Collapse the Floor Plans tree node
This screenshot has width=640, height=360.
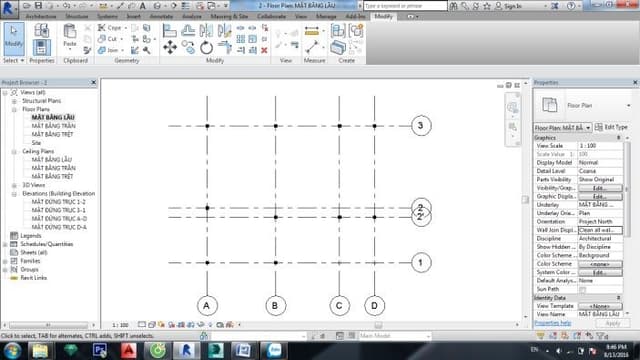14,109
